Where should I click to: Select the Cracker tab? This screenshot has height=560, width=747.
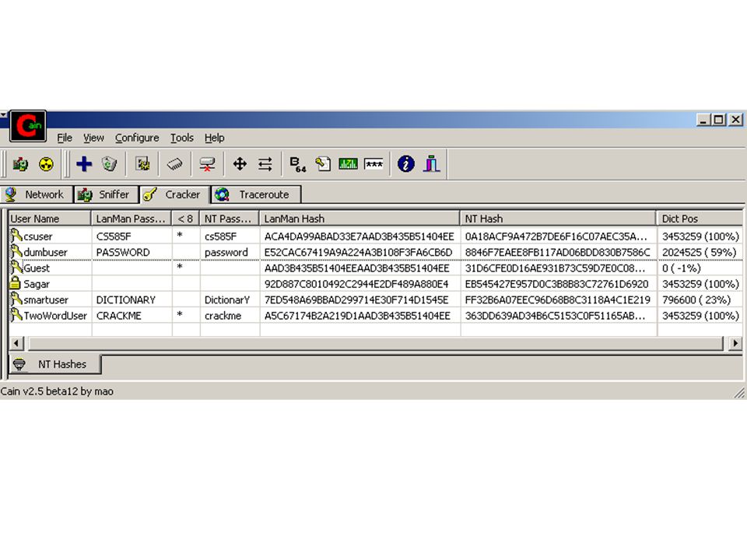click(175, 194)
